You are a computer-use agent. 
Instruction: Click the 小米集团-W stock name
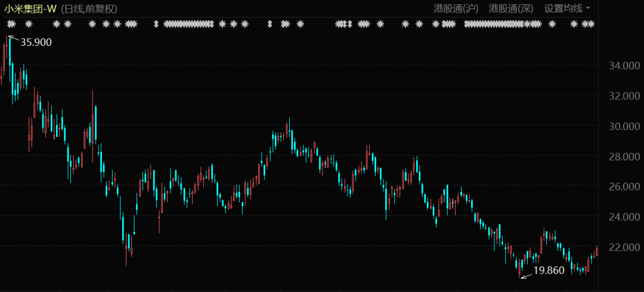tap(30, 8)
